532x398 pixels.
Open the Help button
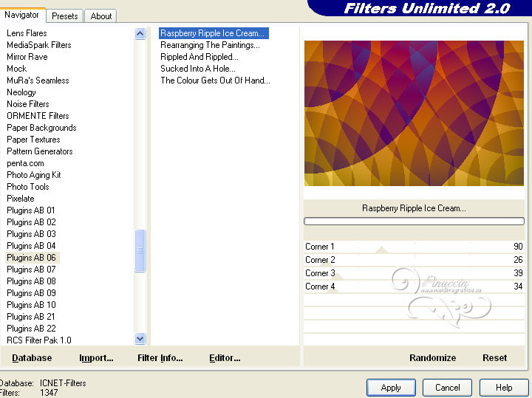(x=504, y=388)
